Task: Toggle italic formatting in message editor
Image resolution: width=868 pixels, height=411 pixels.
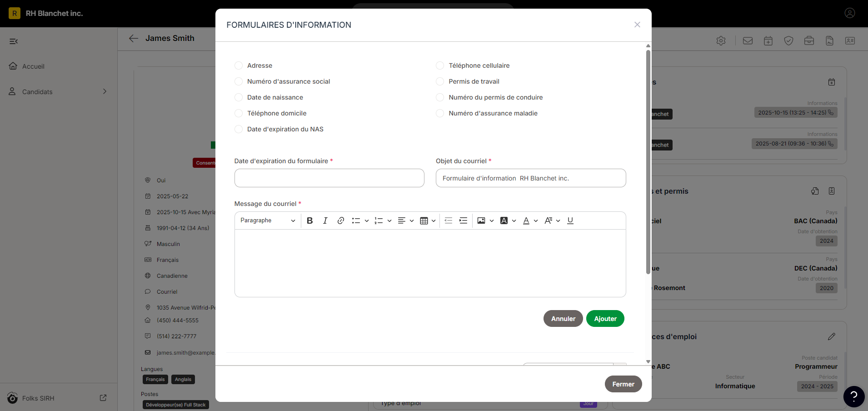Action: pyautogui.click(x=325, y=221)
